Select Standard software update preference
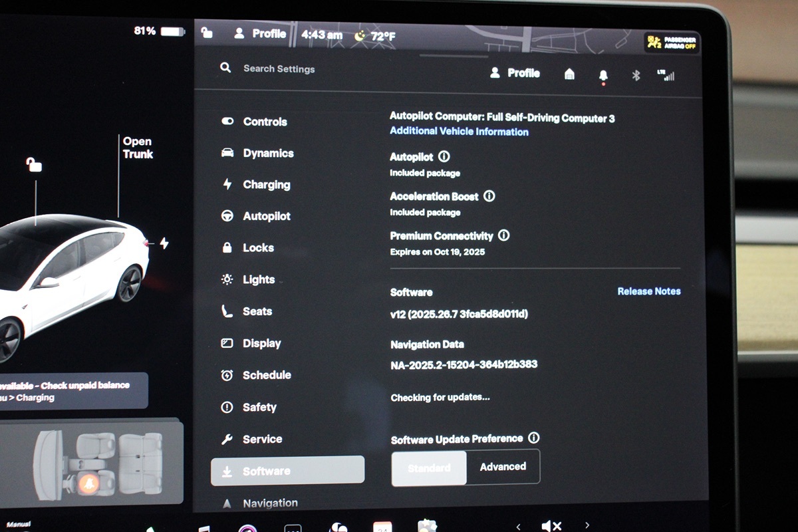 [429, 467]
